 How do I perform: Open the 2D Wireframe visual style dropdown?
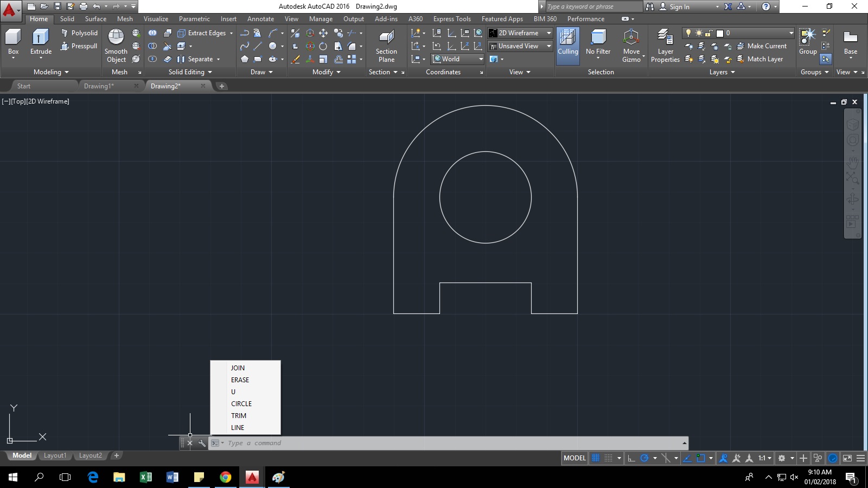point(520,33)
